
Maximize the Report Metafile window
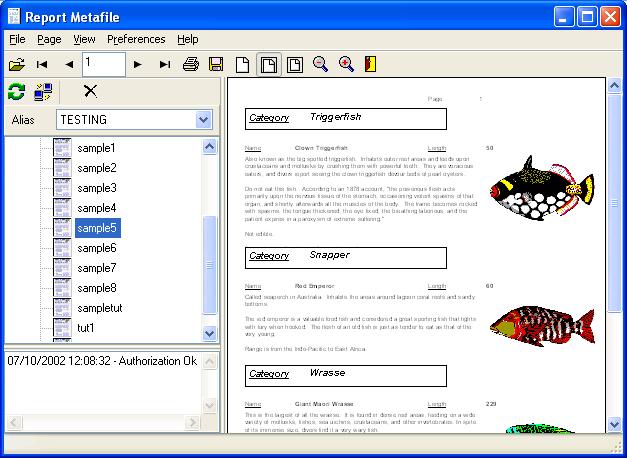pyautogui.click(x=587, y=17)
